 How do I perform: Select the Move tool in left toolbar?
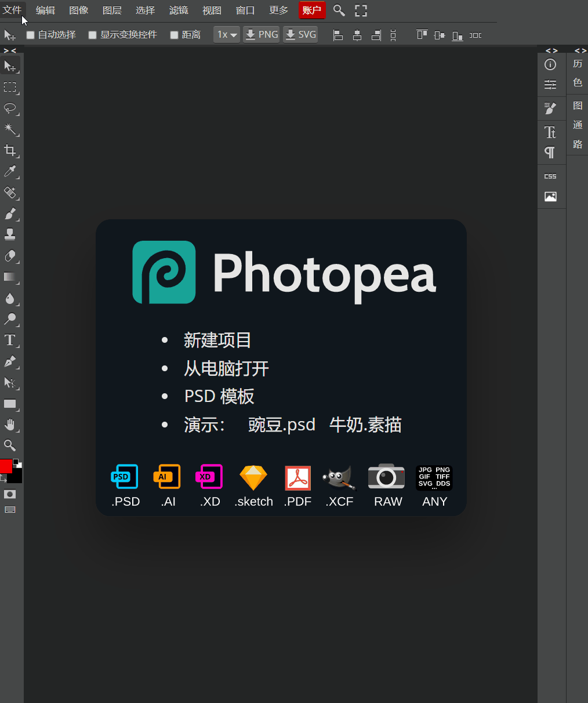[10, 66]
